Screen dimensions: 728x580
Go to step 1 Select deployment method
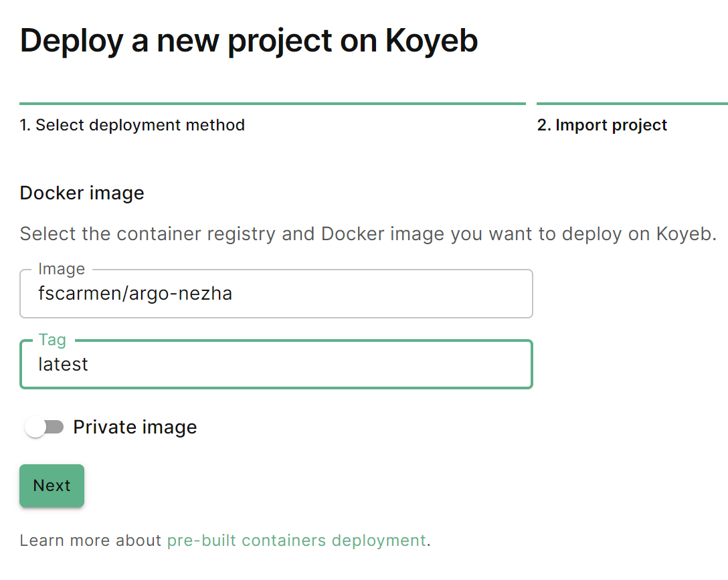click(132, 125)
